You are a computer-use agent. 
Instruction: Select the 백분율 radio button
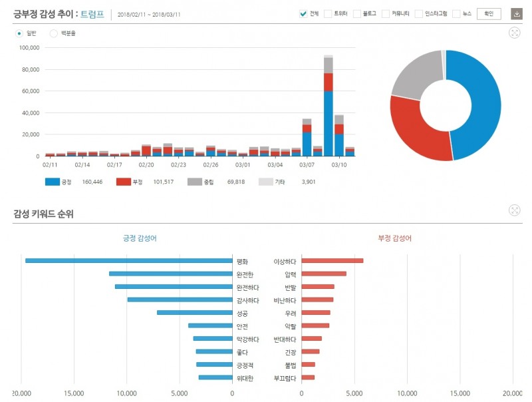coord(54,33)
